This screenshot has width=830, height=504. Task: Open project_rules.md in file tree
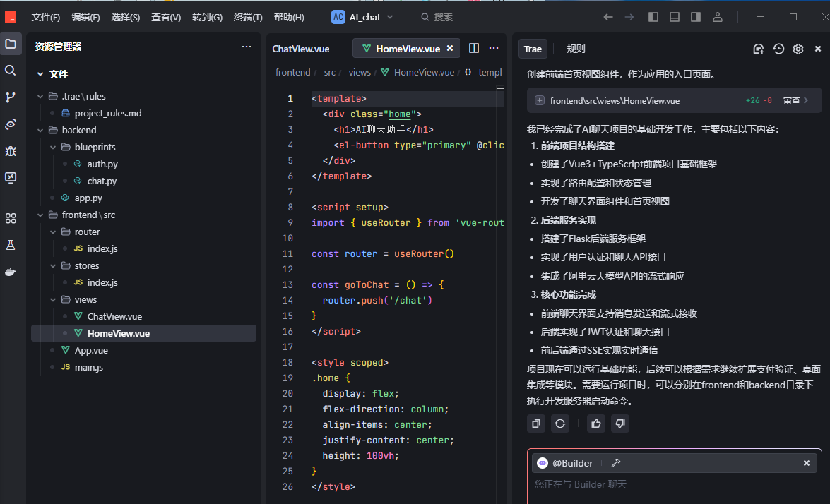pyautogui.click(x=108, y=113)
